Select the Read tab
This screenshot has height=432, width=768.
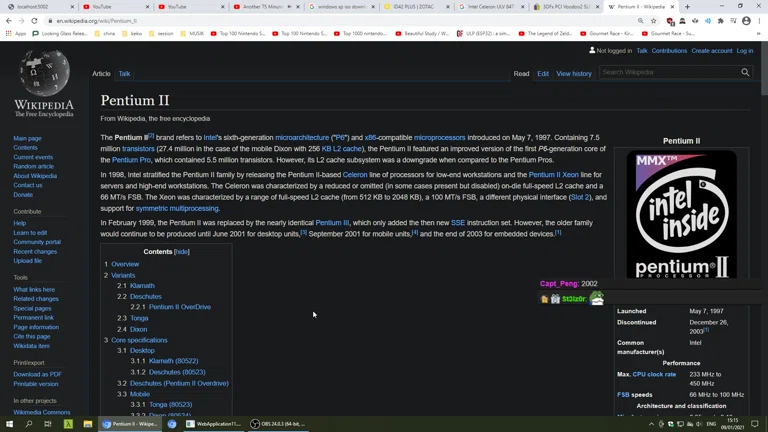pos(521,73)
